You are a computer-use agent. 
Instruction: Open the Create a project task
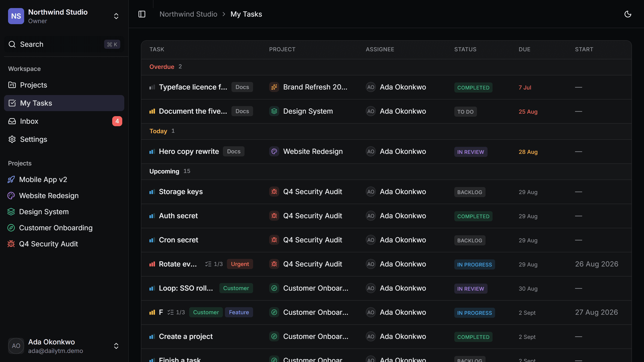[x=186, y=336]
